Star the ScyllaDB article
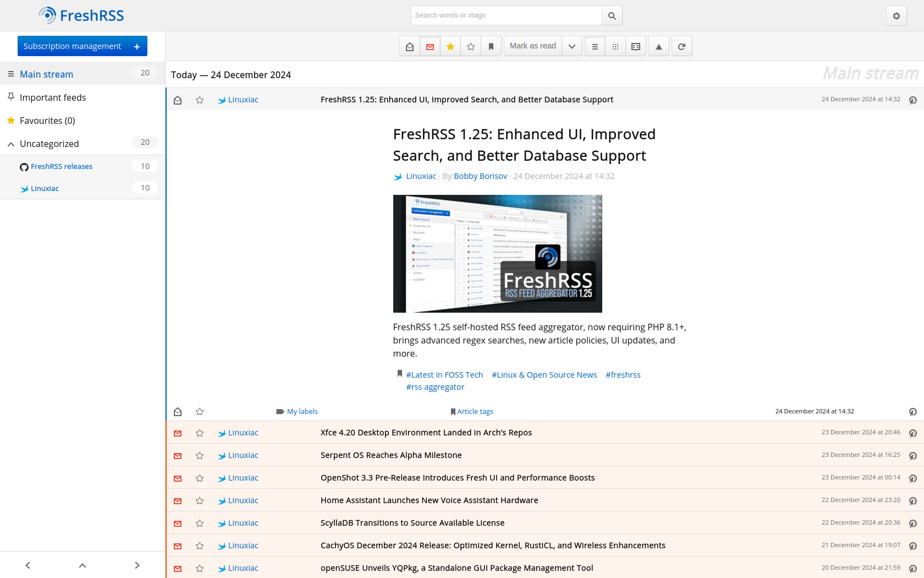This screenshot has width=924, height=578. pos(200,524)
